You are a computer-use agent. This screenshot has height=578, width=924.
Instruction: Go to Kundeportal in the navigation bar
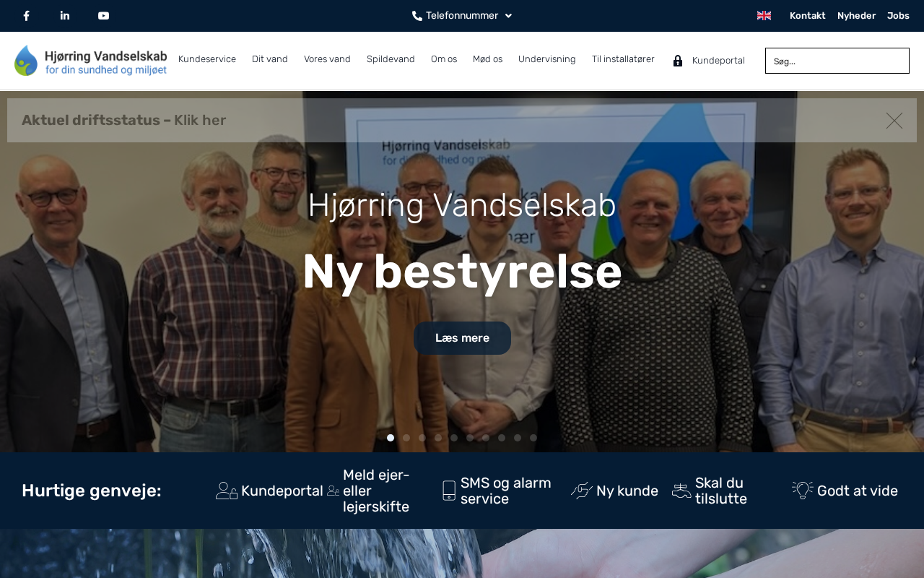tap(718, 61)
